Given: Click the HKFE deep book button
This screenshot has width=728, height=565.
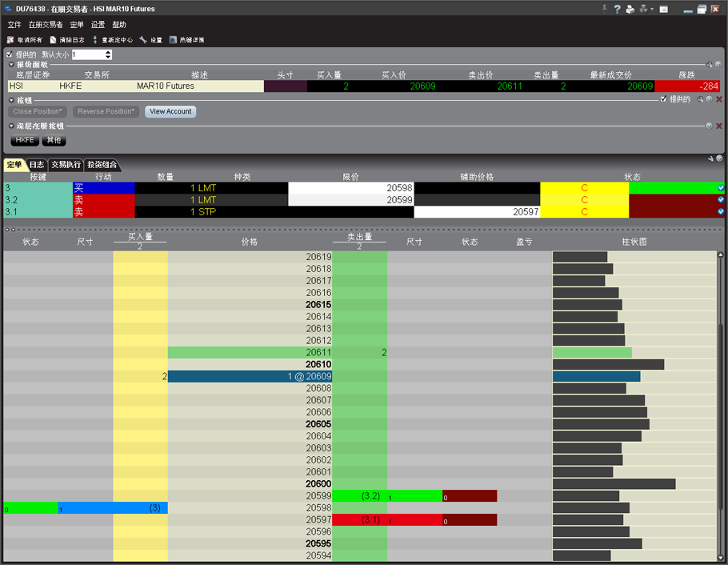Looking at the screenshot, I should click(x=25, y=140).
